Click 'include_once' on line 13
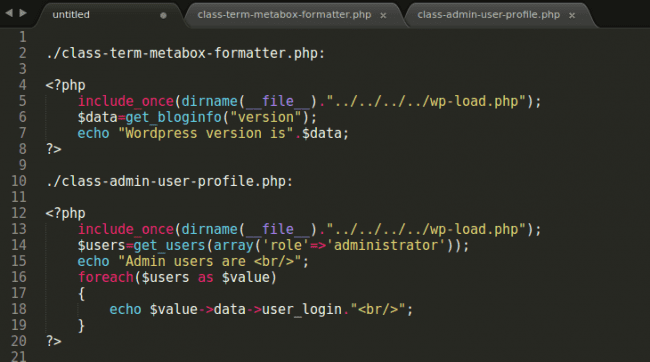Image resolution: width=650 pixels, height=362 pixels. 126,229
